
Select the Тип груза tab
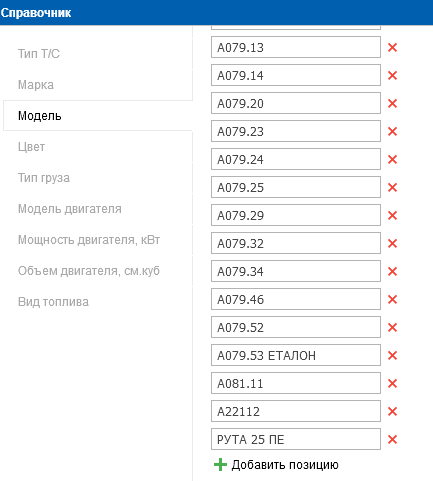pyautogui.click(x=44, y=178)
